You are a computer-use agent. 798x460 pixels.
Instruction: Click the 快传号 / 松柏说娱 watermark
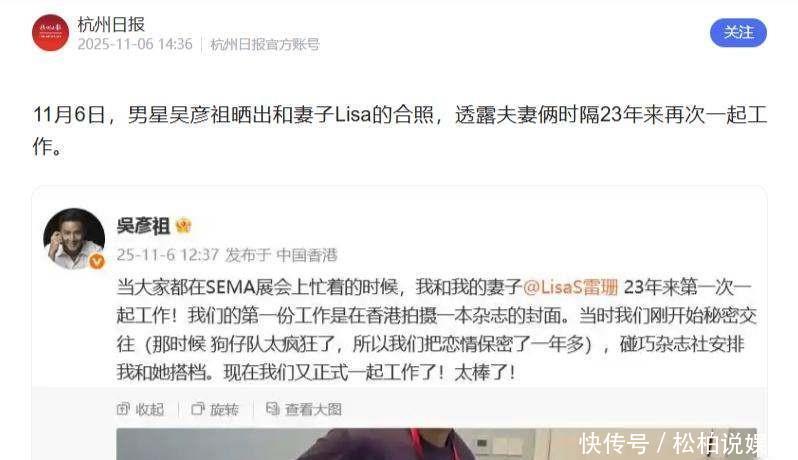coord(673,443)
